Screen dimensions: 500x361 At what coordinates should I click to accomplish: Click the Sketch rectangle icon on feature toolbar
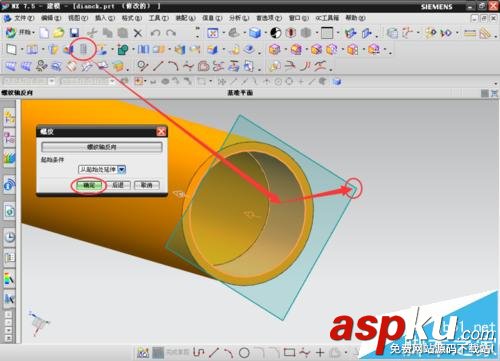click(11, 50)
